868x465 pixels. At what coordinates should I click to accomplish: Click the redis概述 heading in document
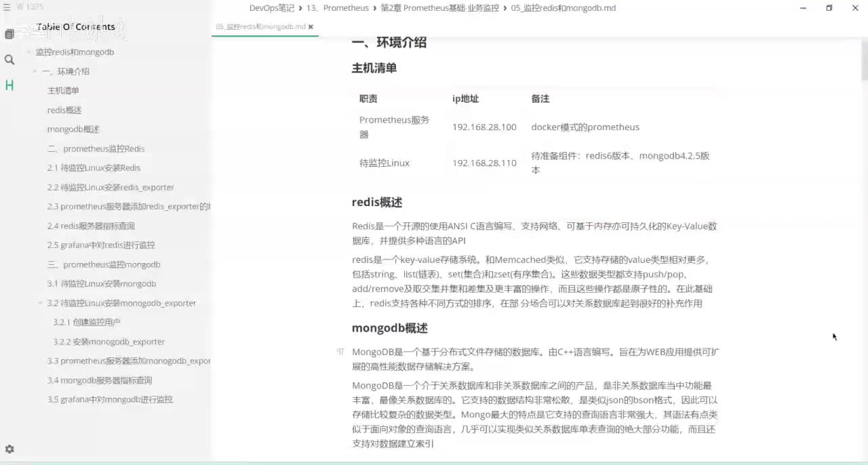[x=377, y=202]
